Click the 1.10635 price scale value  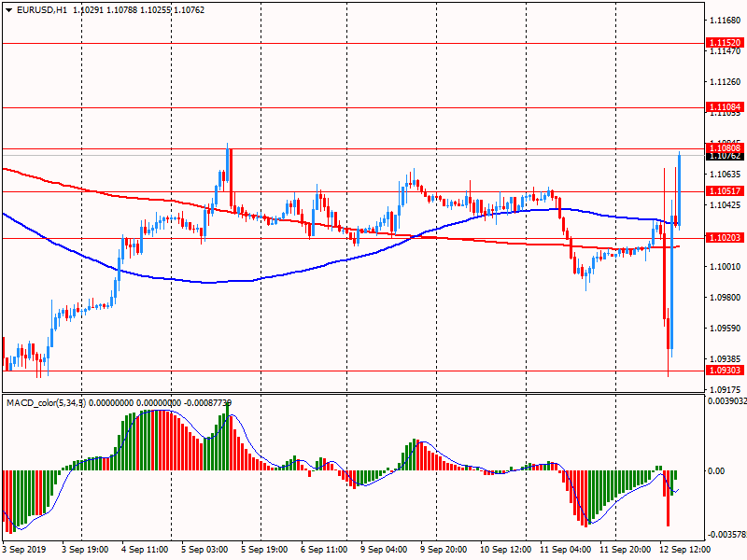click(726, 175)
